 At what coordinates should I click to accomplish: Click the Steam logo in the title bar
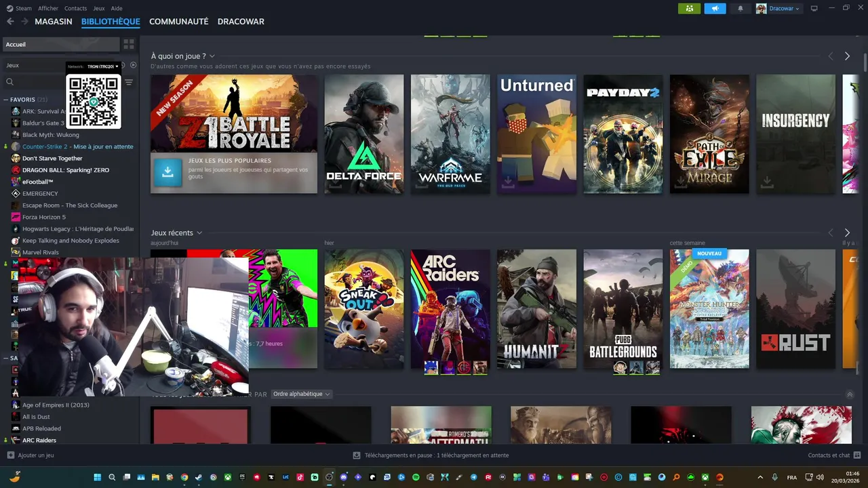[9, 8]
